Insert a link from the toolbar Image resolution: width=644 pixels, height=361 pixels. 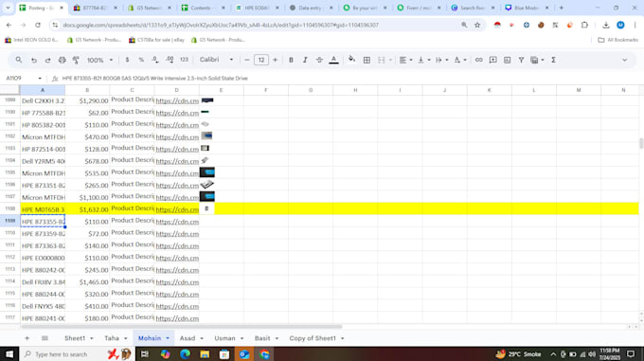(479, 60)
